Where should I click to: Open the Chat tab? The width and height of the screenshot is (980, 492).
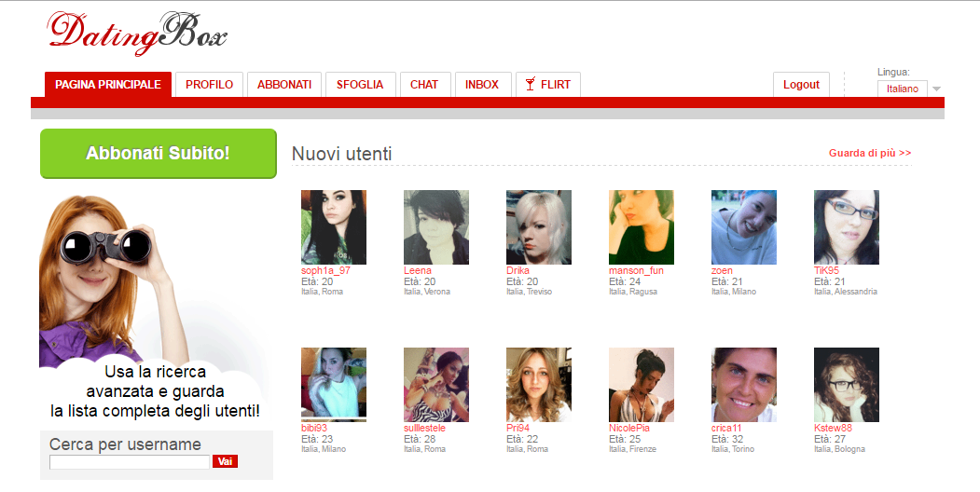click(x=424, y=85)
